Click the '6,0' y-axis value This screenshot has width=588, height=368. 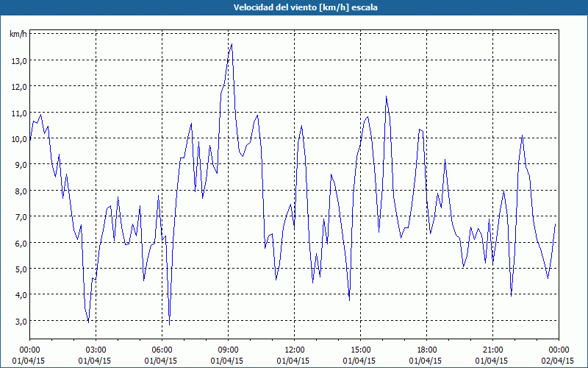pyautogui.click(x=21, y=244)
